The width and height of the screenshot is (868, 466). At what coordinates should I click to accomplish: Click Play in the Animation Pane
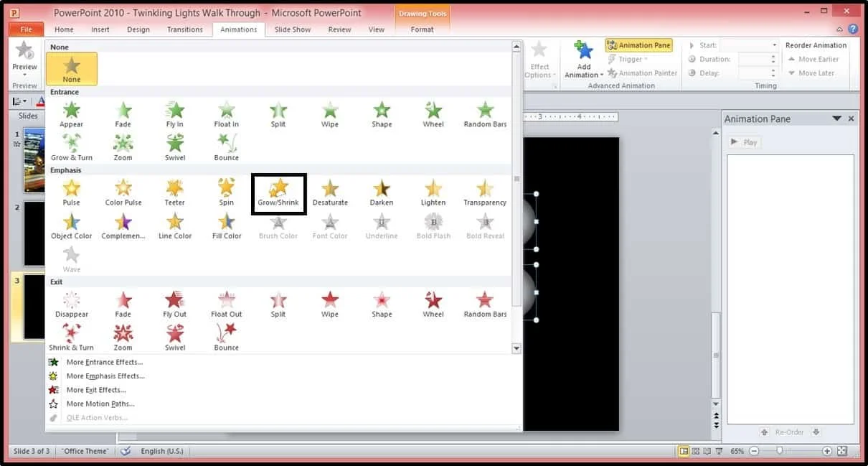coord(744,142)
